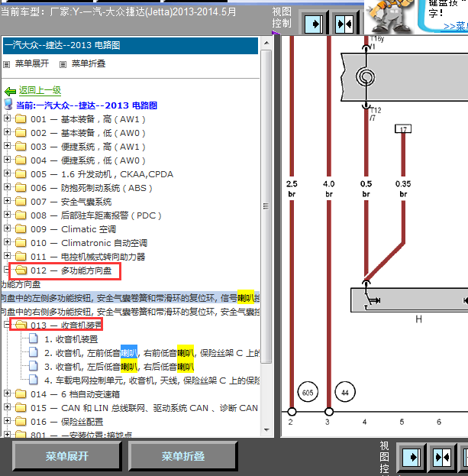
Task: Expand folder 006 防抱死制动系统
Action: click(x=8, y=187)
